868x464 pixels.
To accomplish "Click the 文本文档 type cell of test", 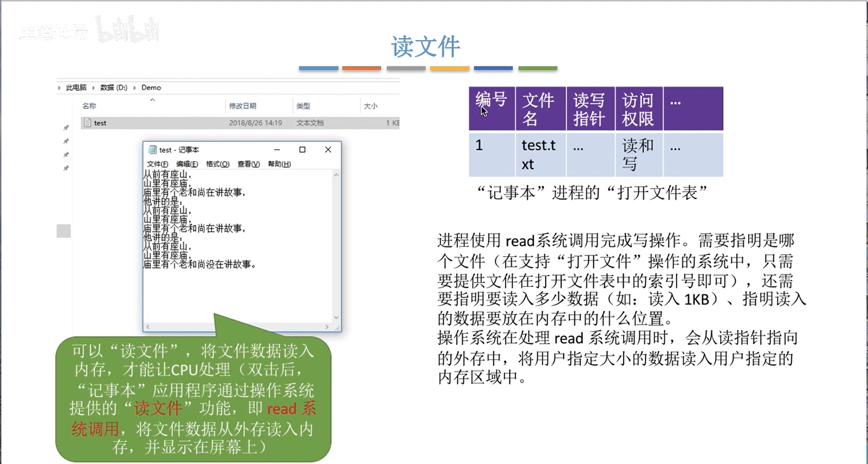I will tap(310, 123).
